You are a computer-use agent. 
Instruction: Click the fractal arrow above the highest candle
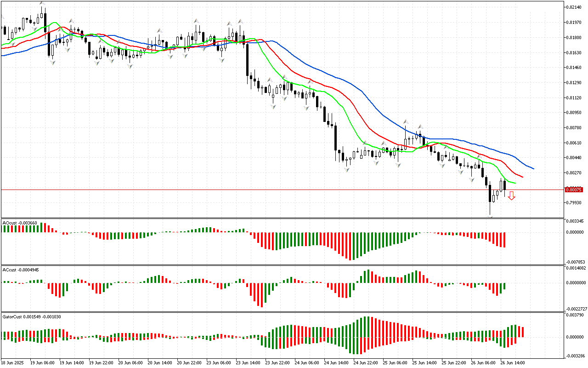point(42,4)
